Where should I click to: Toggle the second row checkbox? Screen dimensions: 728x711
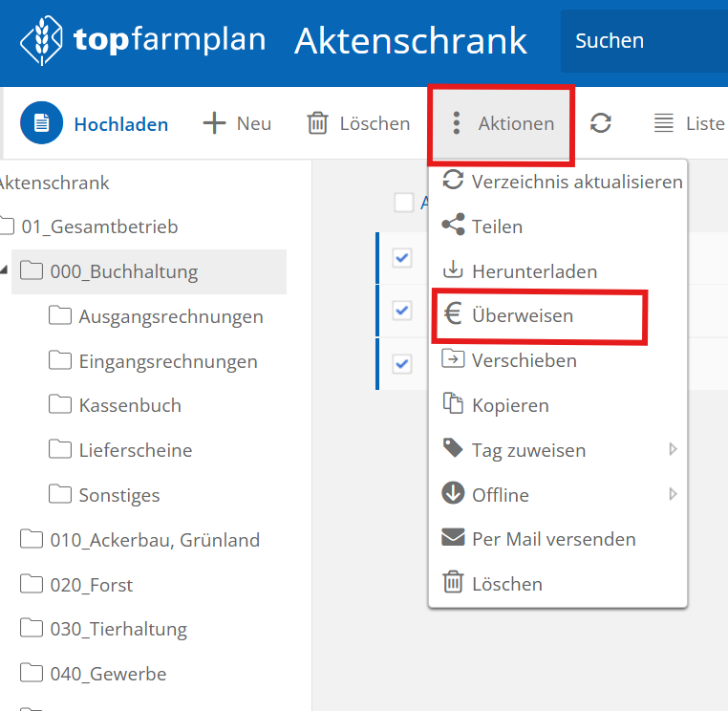[x=402, y=311]
